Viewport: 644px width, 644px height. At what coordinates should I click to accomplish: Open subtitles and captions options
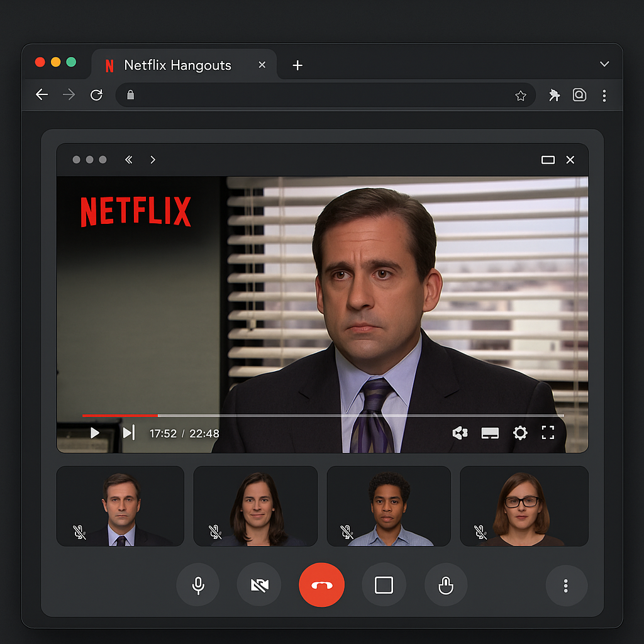490,433
